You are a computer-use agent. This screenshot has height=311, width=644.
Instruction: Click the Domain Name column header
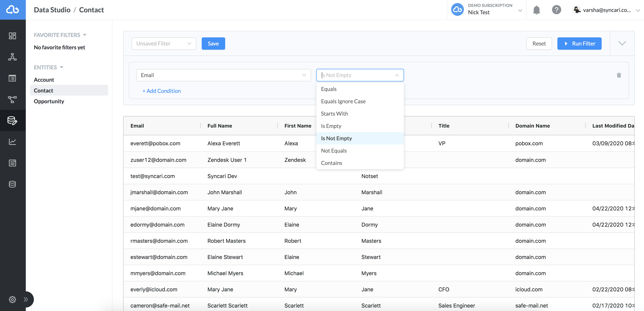pyautogui.click(x=533, y=126)
